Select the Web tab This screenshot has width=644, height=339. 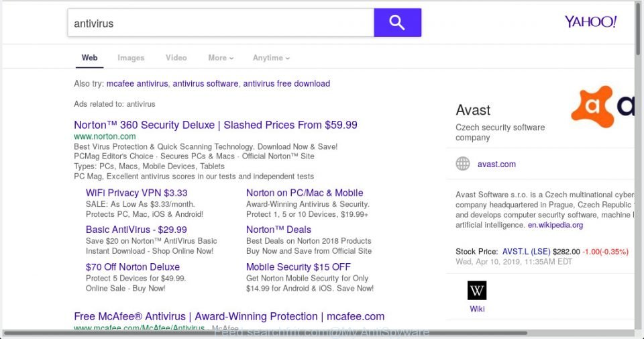tap(89, 58)
